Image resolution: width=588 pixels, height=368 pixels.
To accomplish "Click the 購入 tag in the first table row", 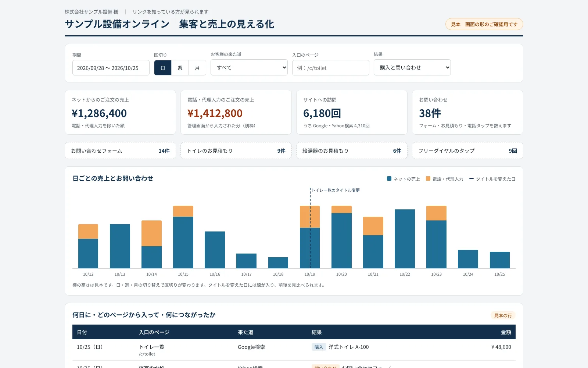I will [x=319, y=347].
